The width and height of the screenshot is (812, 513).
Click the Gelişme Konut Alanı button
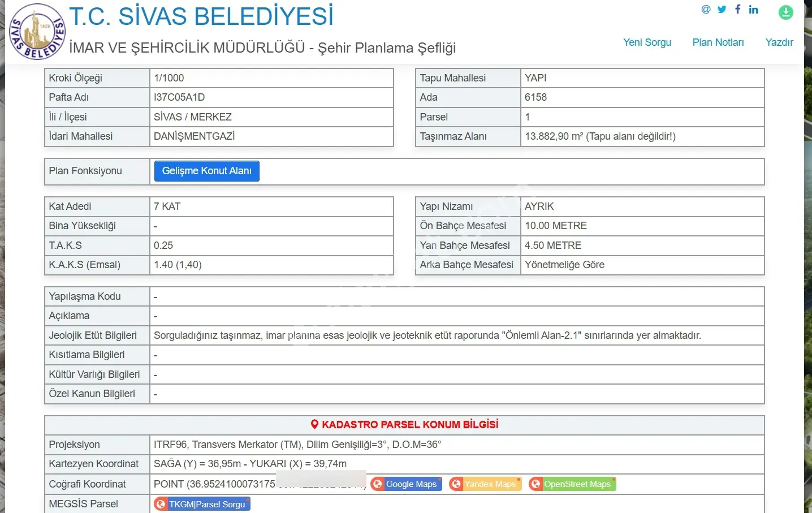coord(207,171)
